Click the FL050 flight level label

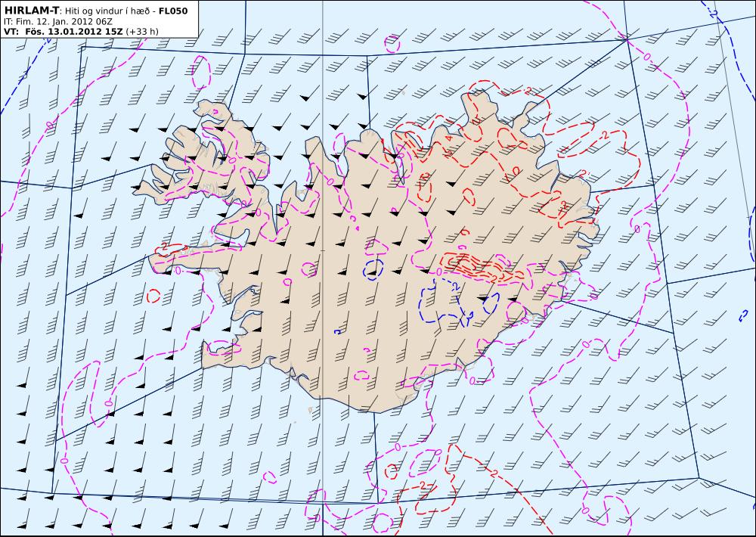(x=173, y=11)
